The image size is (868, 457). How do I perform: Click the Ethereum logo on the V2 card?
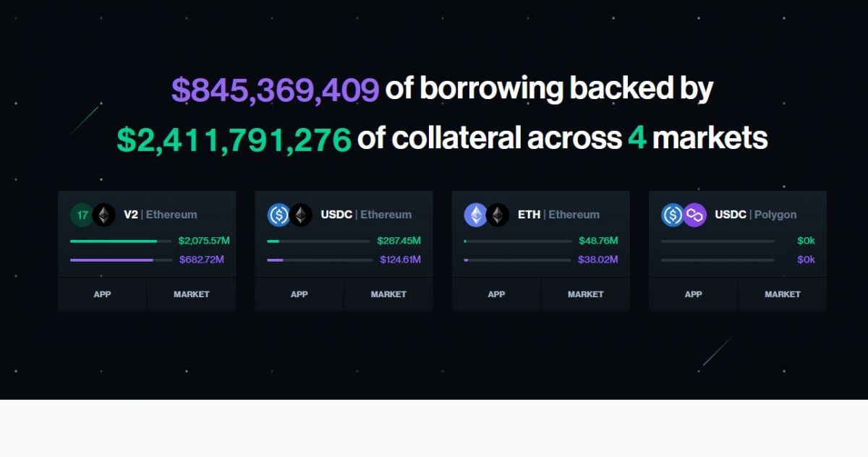tap(103, 215)
